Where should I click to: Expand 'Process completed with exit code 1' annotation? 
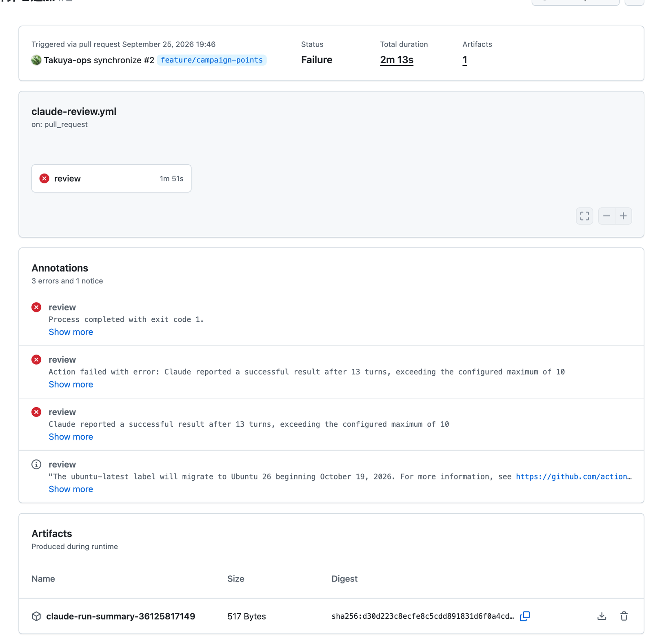pyautogui.click(x=71, y=332)
